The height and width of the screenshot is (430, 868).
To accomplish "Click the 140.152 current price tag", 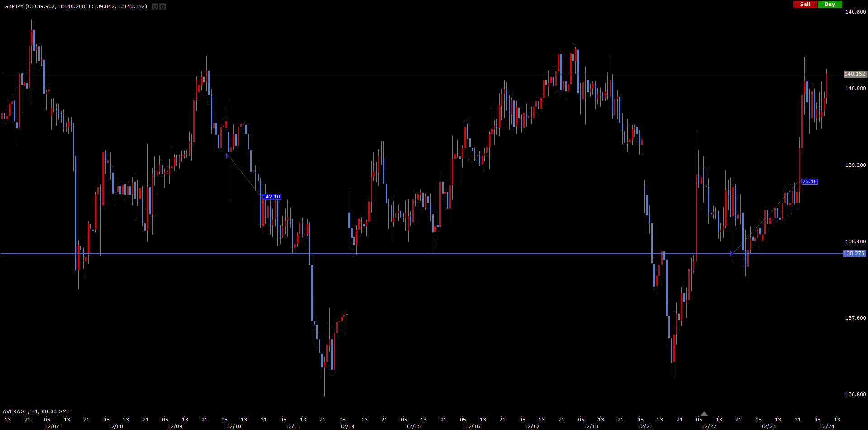I will click(x=854, y=74).
